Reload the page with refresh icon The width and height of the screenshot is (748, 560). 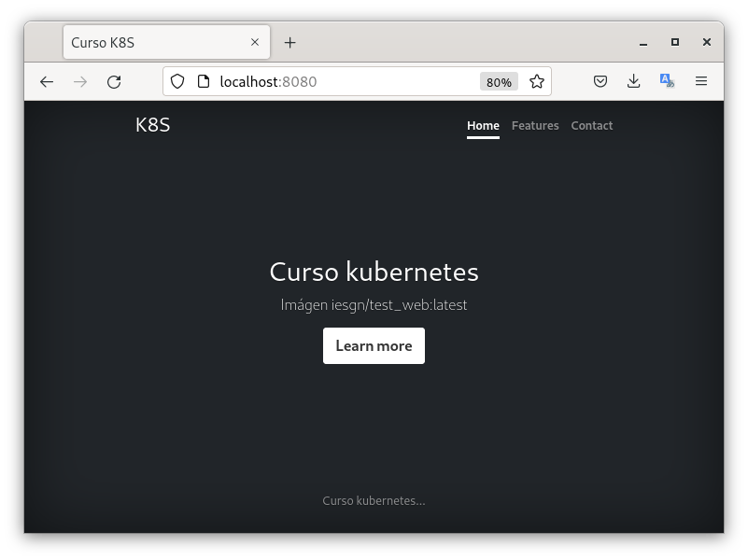[x=114, y=82]
